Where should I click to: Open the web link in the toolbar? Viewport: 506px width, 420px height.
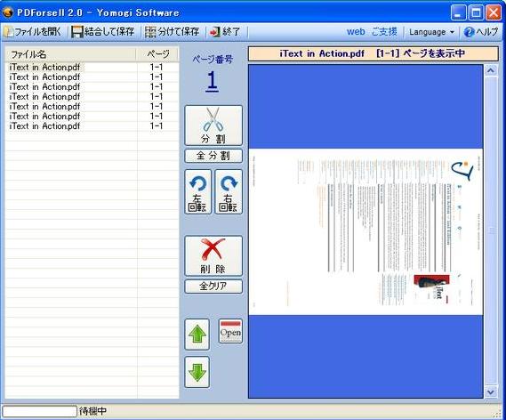(x=356, y=32)
